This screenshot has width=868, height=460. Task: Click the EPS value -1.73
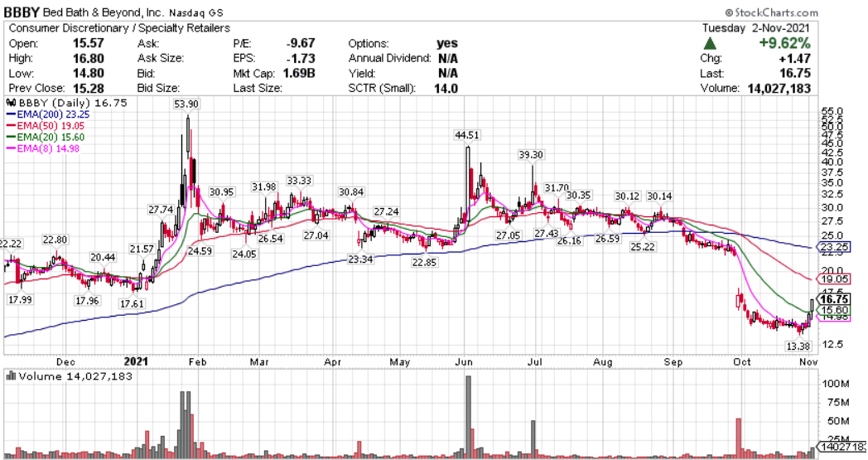coord(302,58)
